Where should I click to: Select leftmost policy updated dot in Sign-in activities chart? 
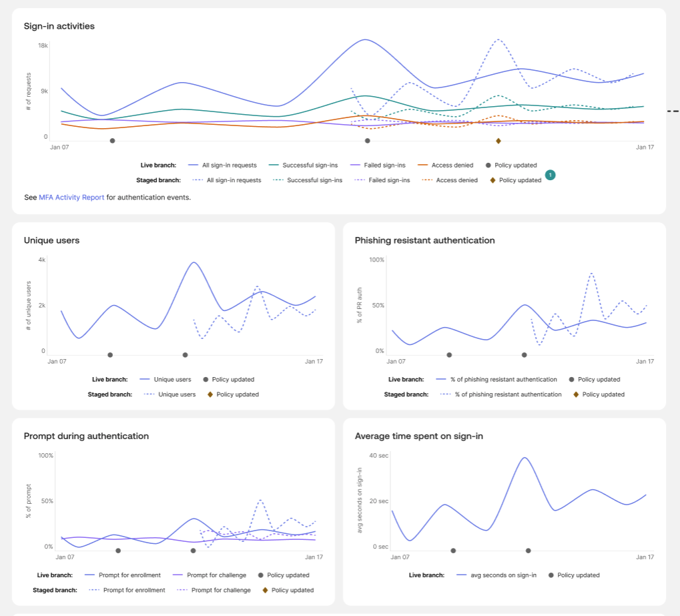(112, 141)
